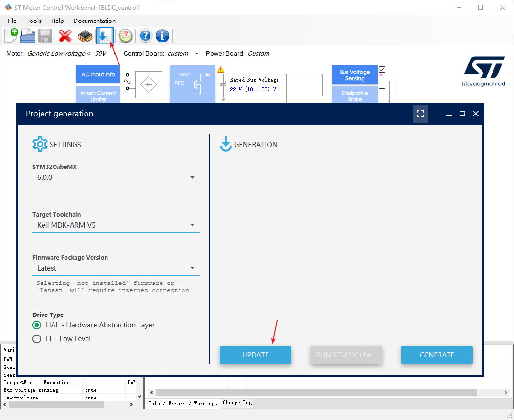Open the Documentation menu

95,21
